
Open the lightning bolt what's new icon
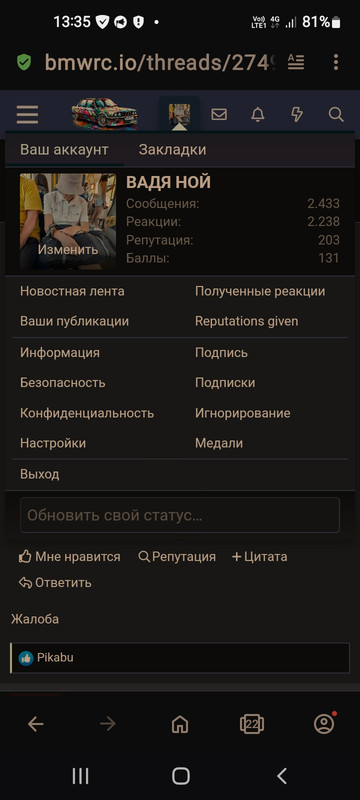(x=297, y=114)
